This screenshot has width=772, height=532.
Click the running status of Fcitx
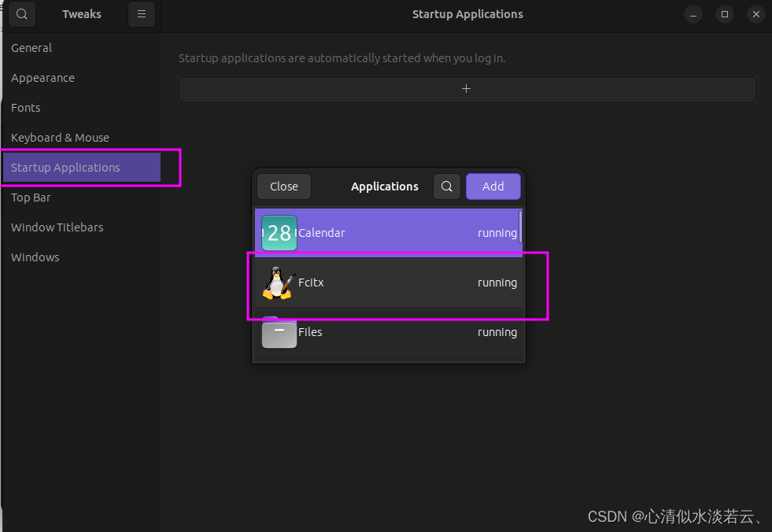pos(497,283)
